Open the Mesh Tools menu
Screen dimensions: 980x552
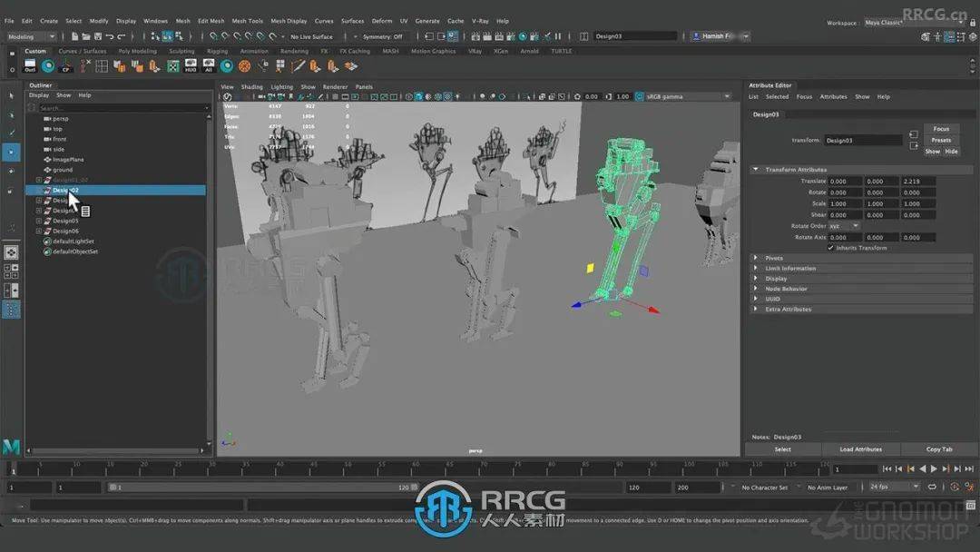pos(247,21)
